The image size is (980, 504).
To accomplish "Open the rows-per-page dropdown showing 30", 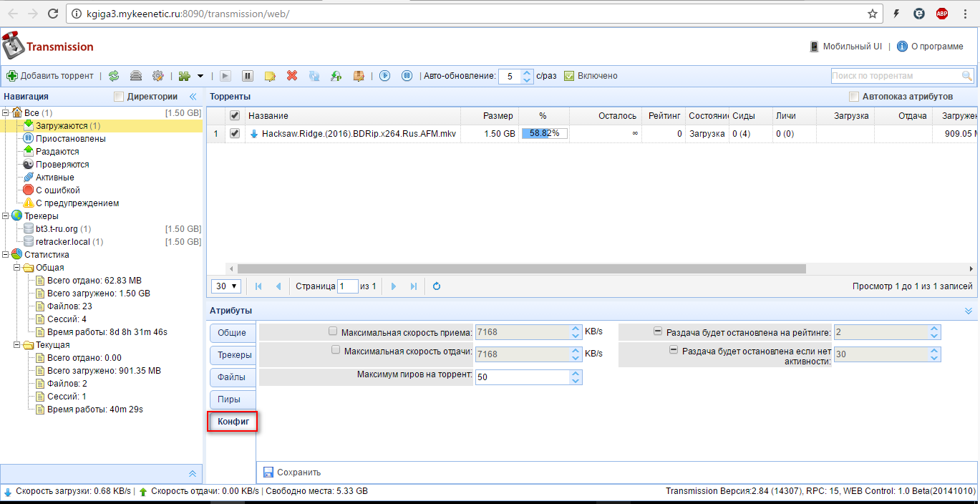I will tap(226, 286).
